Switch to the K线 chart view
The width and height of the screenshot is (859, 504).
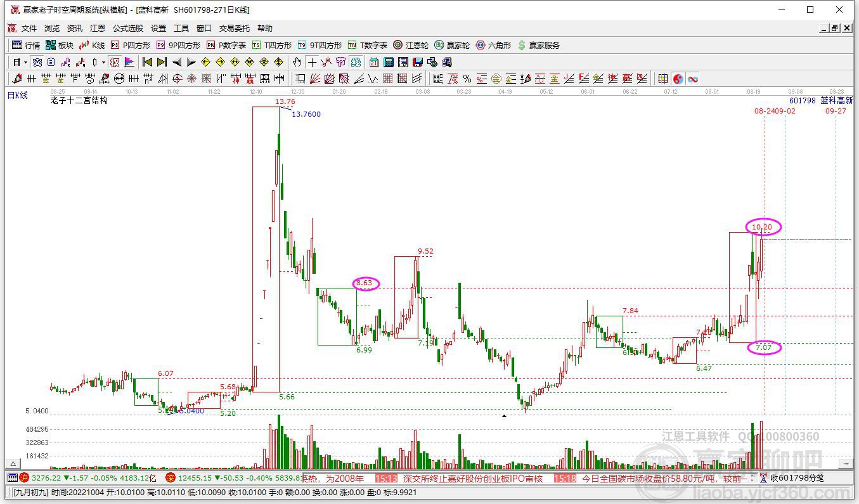(x=92, y=45)
